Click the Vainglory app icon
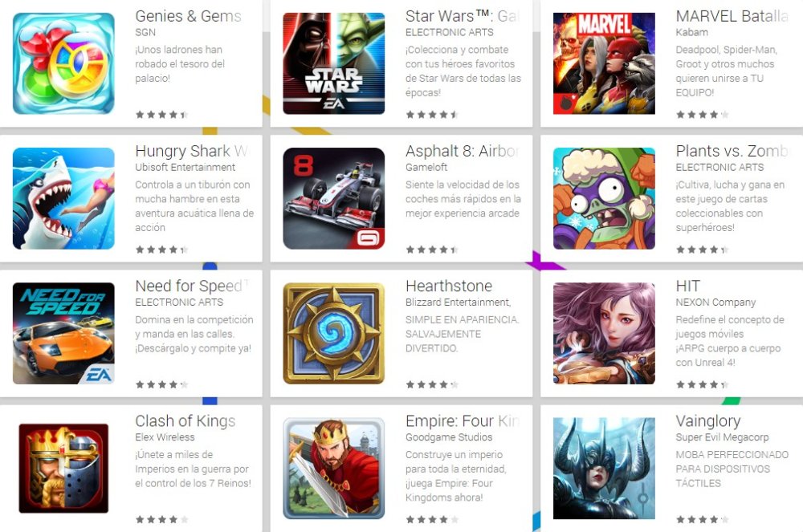This screenshot has width=803, height=532. pyautogui.click(x=605, y=469)
